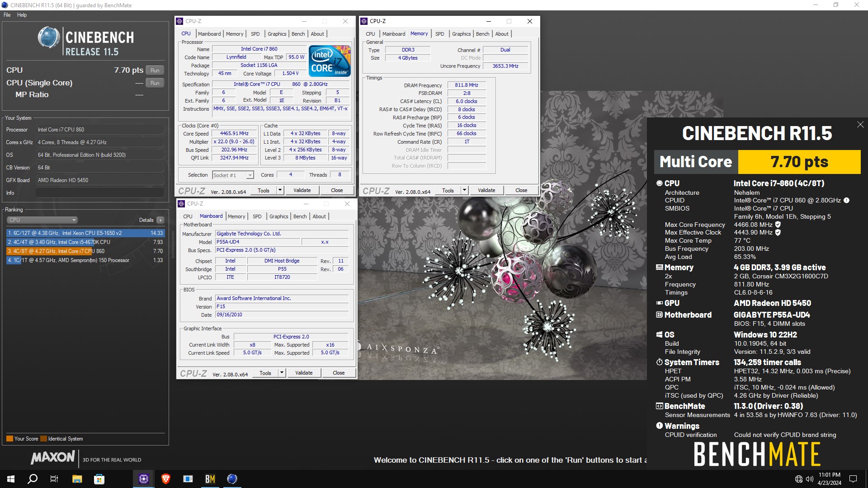Click DRAM Frequency value 811.8 MHz
The height and width of the screenshot is (488, 868).
[x=467, y=85]
